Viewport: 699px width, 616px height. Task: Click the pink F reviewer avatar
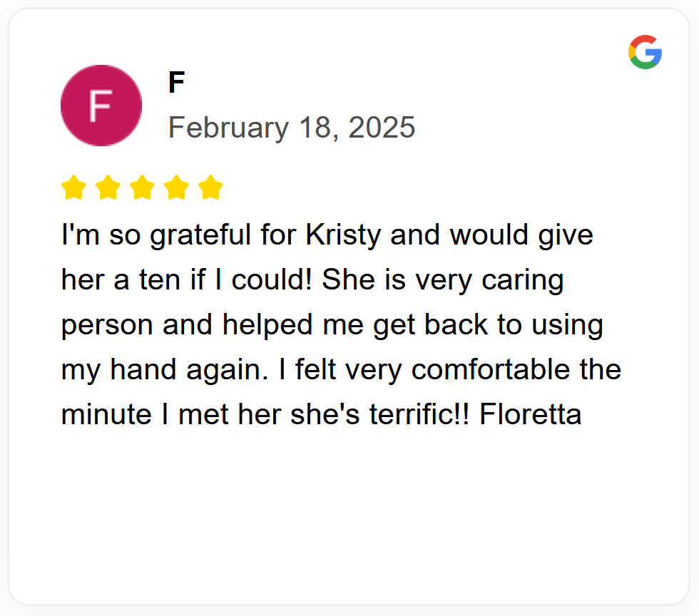point(101,106)
